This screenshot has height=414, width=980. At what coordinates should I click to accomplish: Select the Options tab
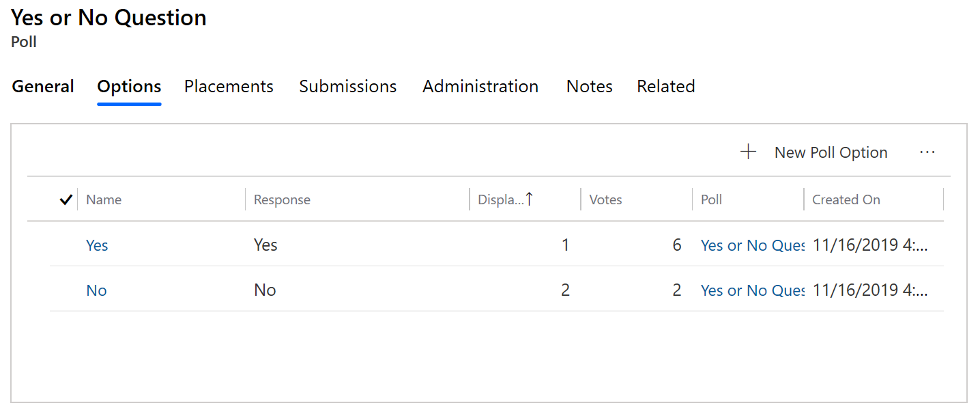129,87
